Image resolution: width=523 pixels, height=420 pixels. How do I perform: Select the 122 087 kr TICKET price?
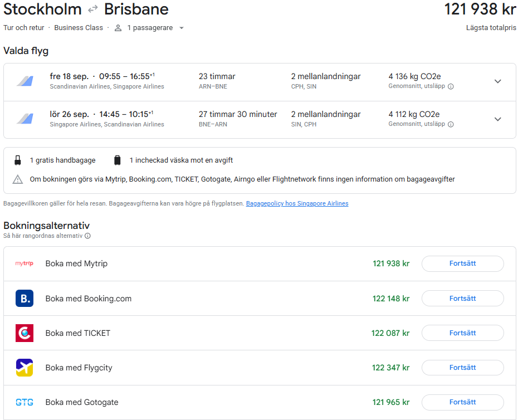point(390,333)
